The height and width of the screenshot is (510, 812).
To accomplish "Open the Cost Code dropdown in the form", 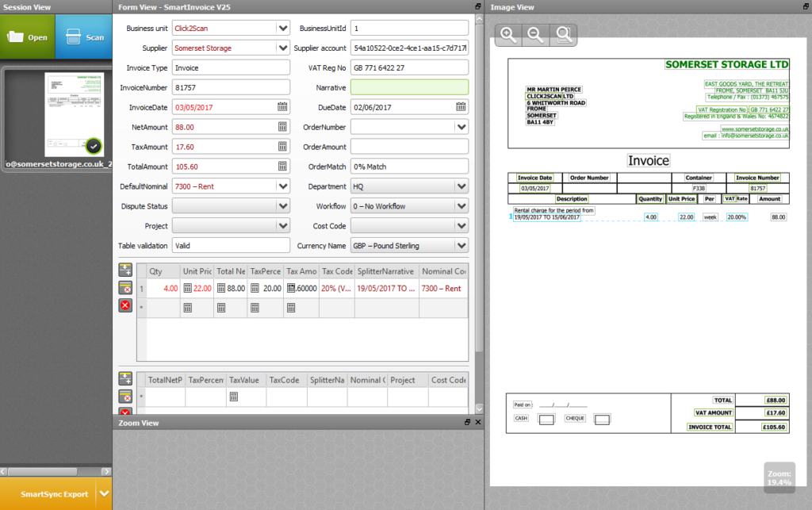I will [x=462, y=226].
